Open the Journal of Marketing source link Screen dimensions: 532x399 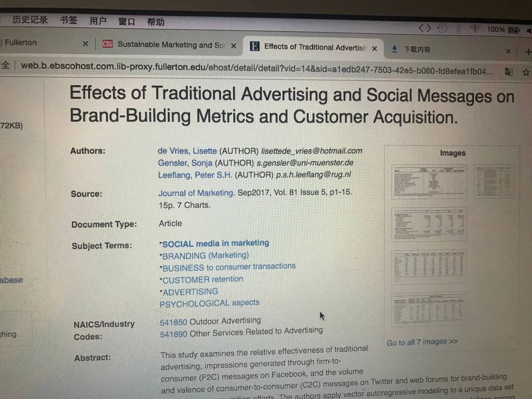[196, 193]
